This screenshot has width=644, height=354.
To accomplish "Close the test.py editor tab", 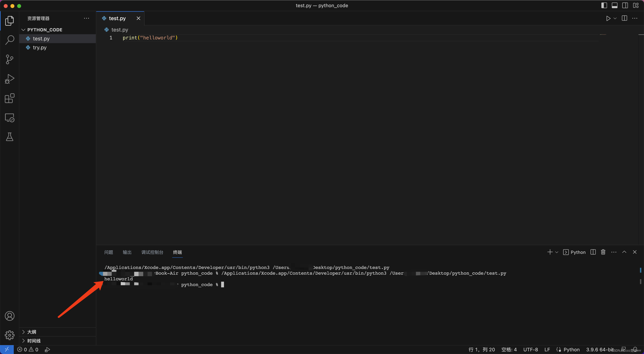I will click(x=138, y=18).
